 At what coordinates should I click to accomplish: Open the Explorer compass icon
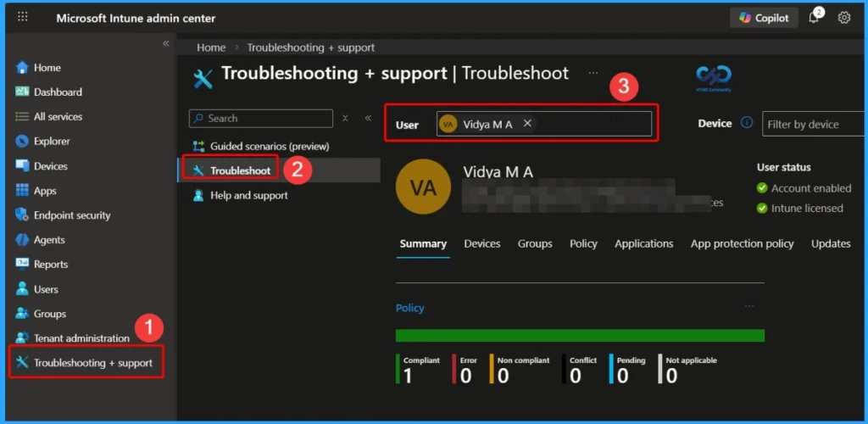22,141
